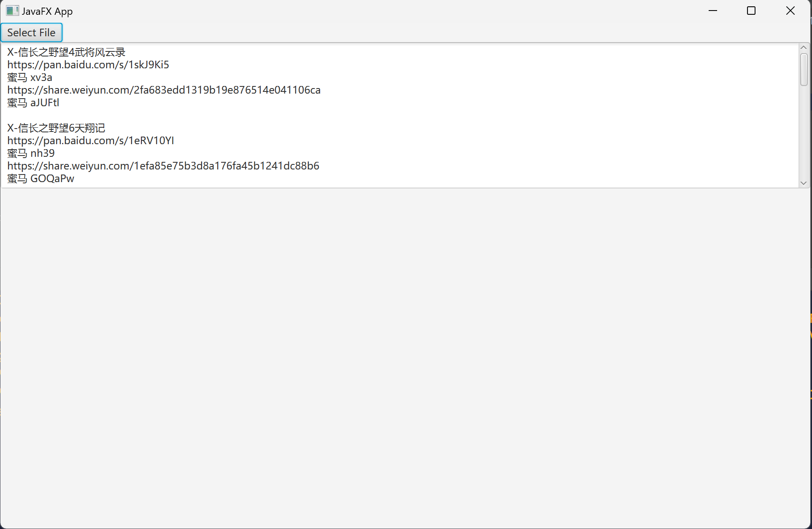Image resolution: width=812 pixels, height=529 pixels.
Task: Click the pan.baidu.com/s/1skJ9Ki5 URL line
Action: coord(88,65)
